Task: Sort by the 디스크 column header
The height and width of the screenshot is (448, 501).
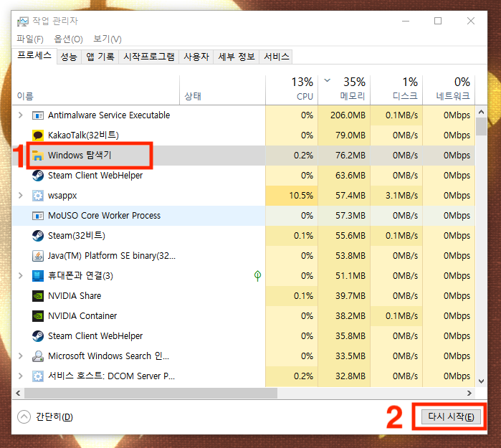Action: point(396,90)
